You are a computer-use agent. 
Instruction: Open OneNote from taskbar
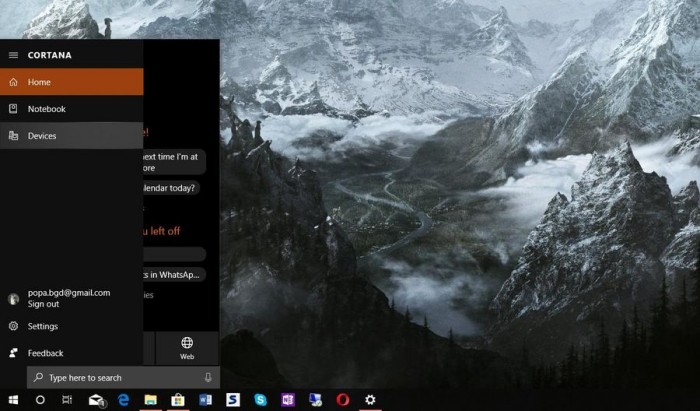[288, 400]
